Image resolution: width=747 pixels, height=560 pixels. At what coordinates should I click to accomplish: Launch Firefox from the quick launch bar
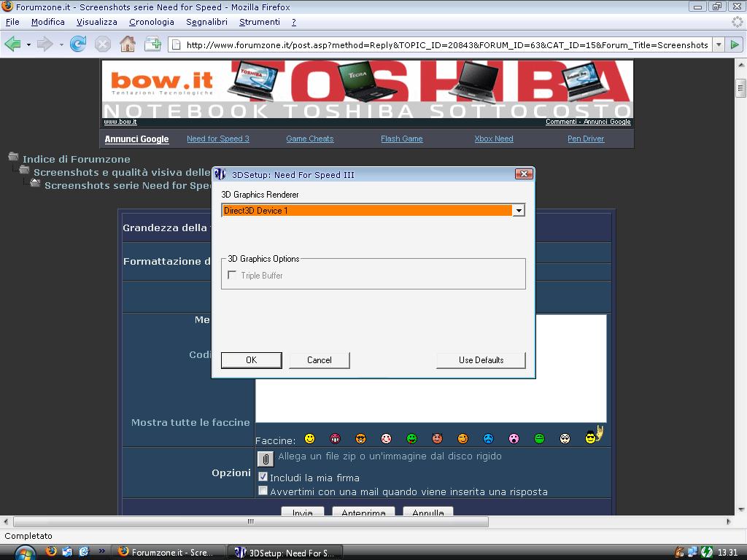click(51, 551)
